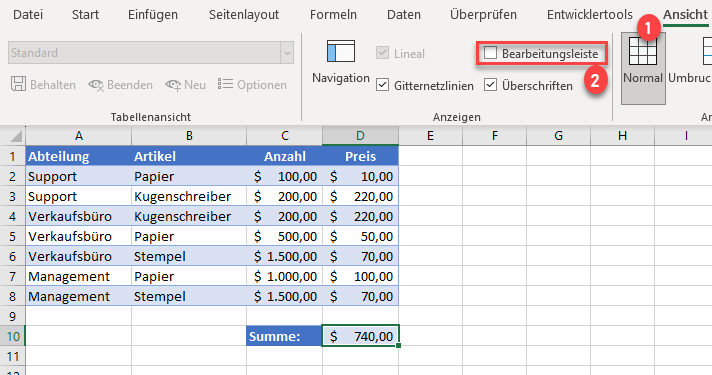Screen dimensions: 712x375
Task: Open the Überprüfen tab
Action: [483, 15]
